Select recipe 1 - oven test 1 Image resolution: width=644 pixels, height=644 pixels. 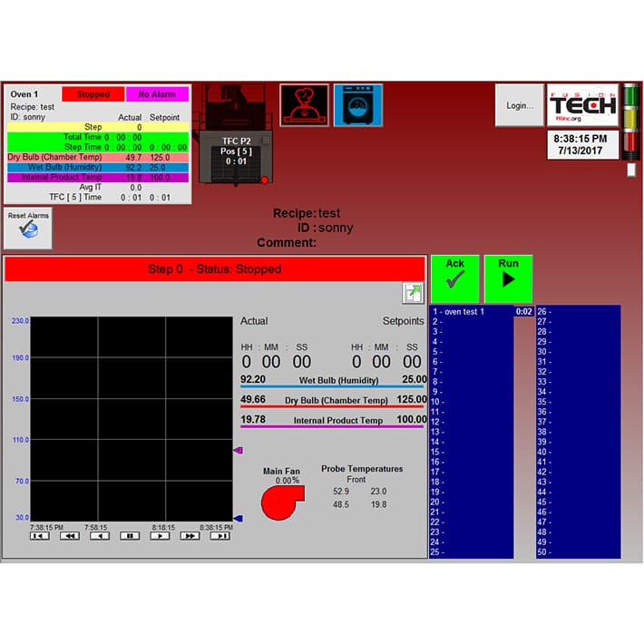click(x=472, y=312)
